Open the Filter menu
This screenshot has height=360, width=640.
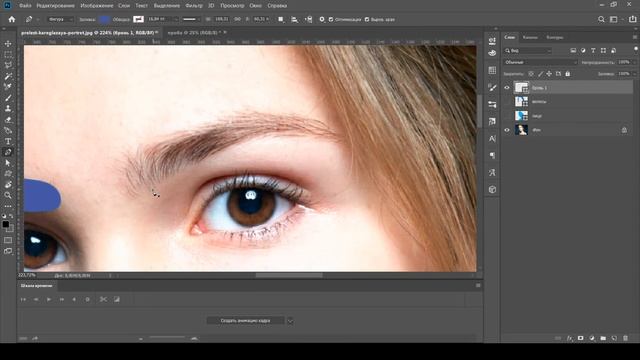194,6
